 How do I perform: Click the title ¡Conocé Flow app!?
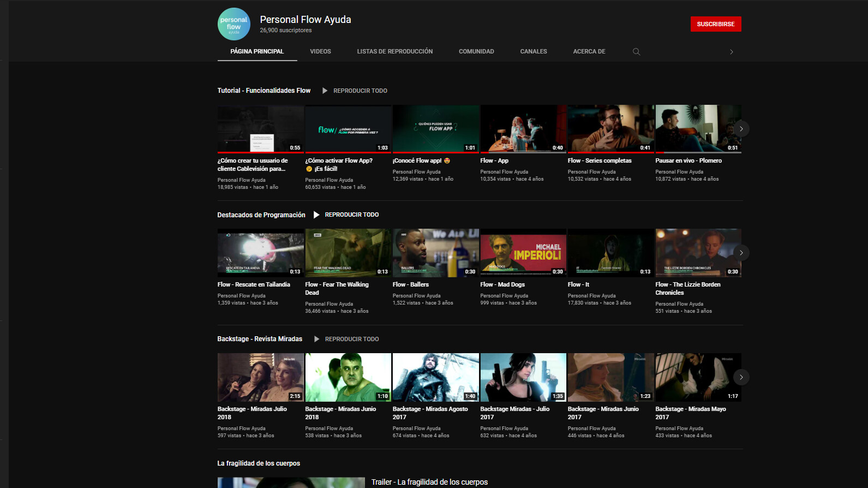421,160
